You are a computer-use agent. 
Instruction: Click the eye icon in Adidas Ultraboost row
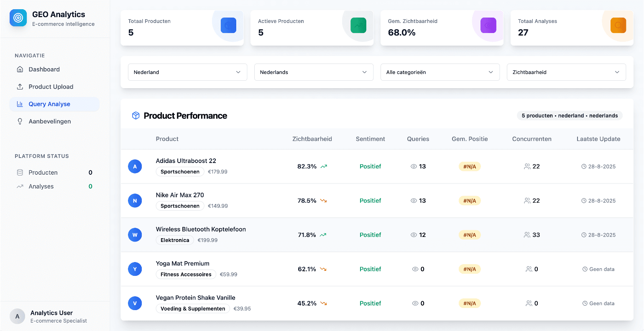coord(414,166)
